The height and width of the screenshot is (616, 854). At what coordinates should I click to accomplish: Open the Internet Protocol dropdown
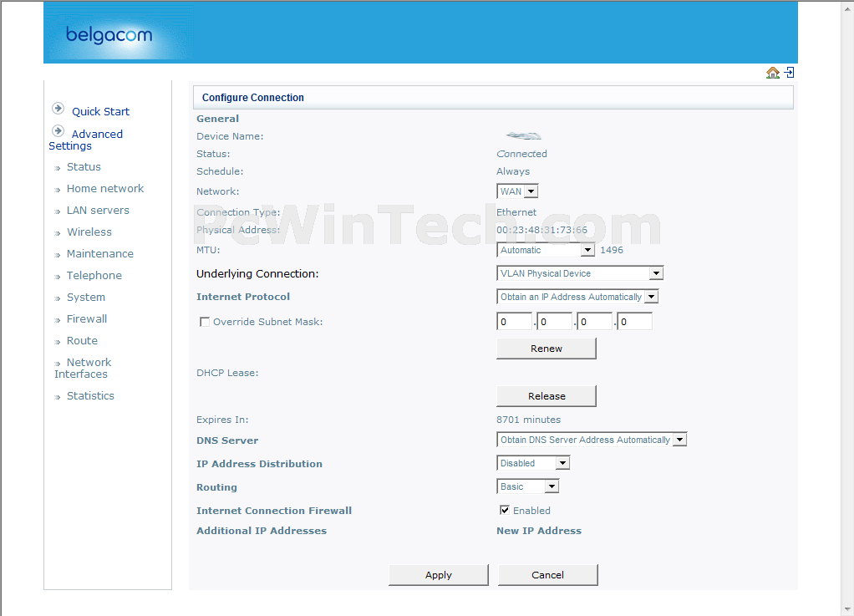tap(578, 297)
